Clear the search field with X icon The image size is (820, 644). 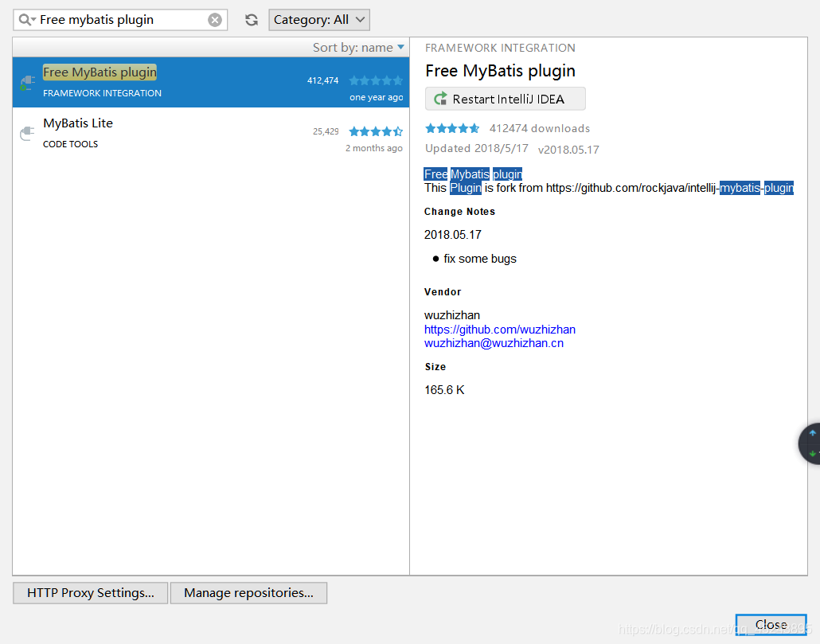[215, 20]
